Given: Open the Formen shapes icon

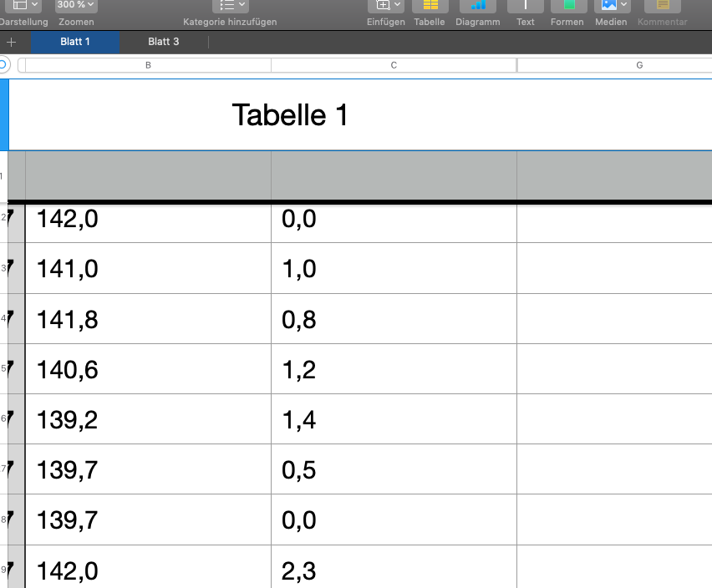Looking at the screenshot, I should 568,6.
